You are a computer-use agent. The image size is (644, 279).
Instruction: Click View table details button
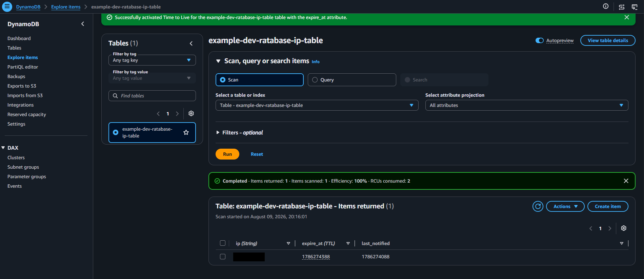[x=608, y=40]
